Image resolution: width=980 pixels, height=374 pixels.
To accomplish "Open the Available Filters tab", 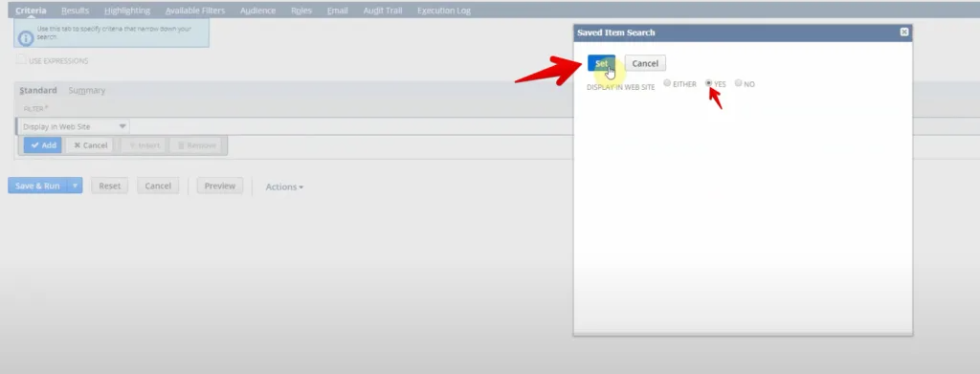I will [x=195, y=11].
